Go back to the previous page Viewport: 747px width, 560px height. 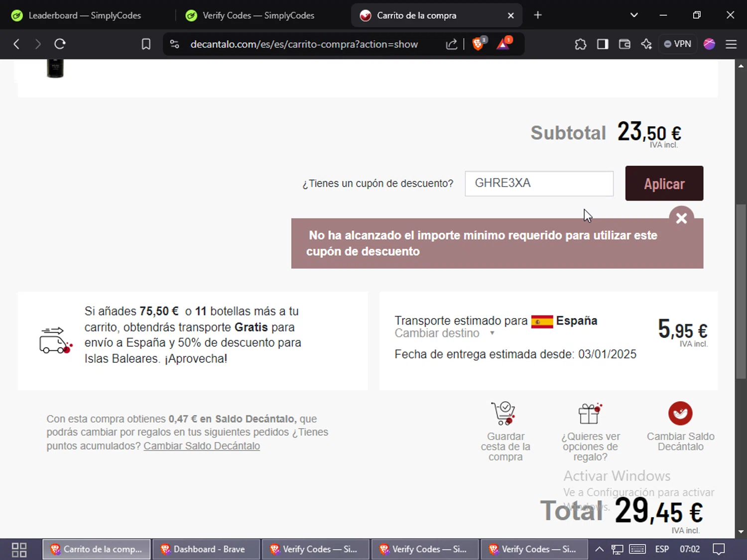tap(16, 44)
